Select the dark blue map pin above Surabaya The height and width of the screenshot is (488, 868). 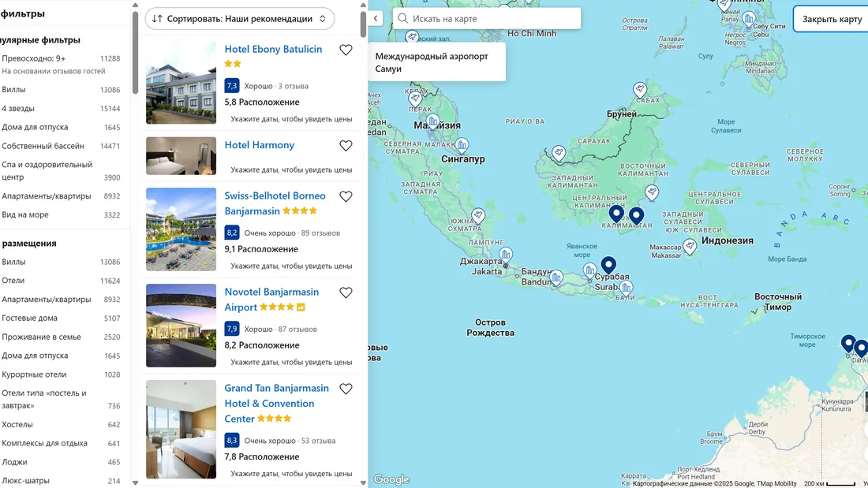608,266
